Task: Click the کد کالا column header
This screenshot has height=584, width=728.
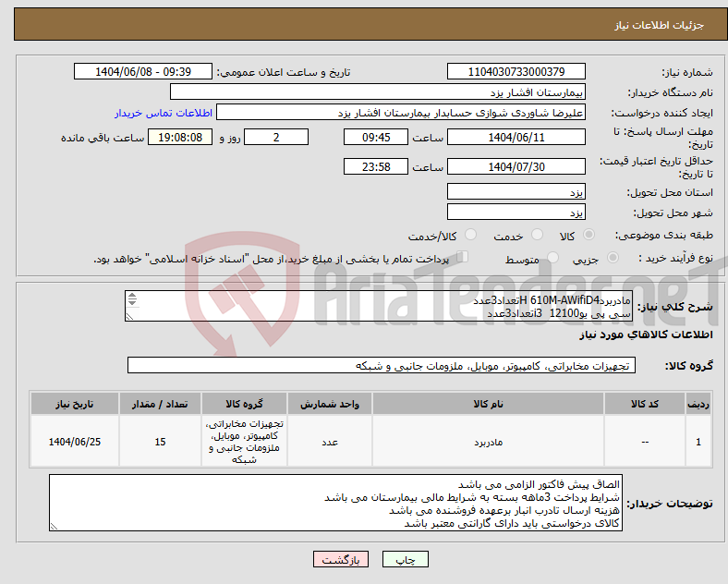Action: point(645,404)
